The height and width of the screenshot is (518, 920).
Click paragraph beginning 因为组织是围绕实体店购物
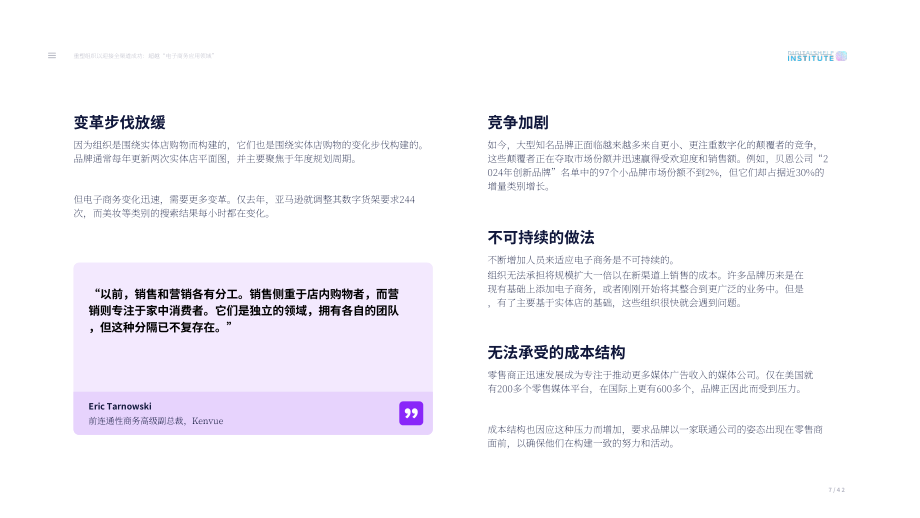(249, 151)
